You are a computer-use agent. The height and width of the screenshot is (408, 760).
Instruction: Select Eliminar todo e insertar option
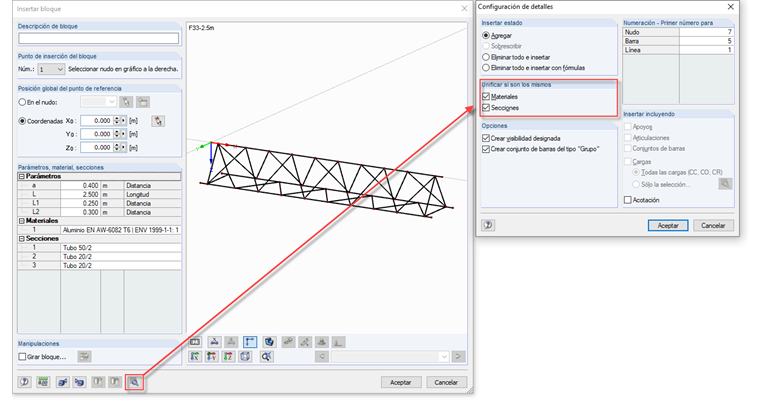[486, 57]
